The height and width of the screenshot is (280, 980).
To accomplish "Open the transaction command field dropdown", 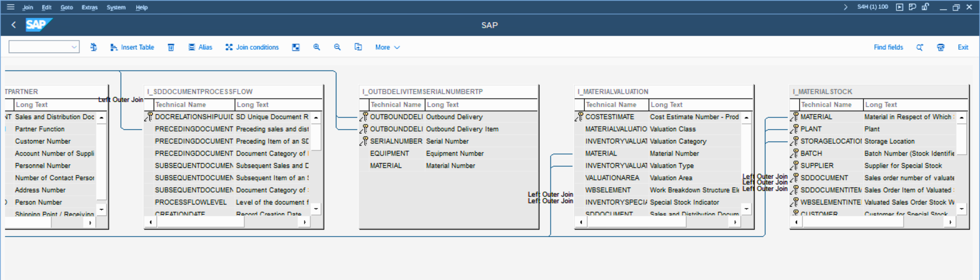I will (74, 47).
